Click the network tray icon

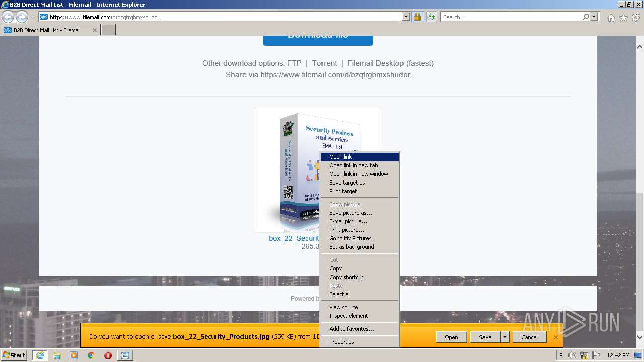584,355
